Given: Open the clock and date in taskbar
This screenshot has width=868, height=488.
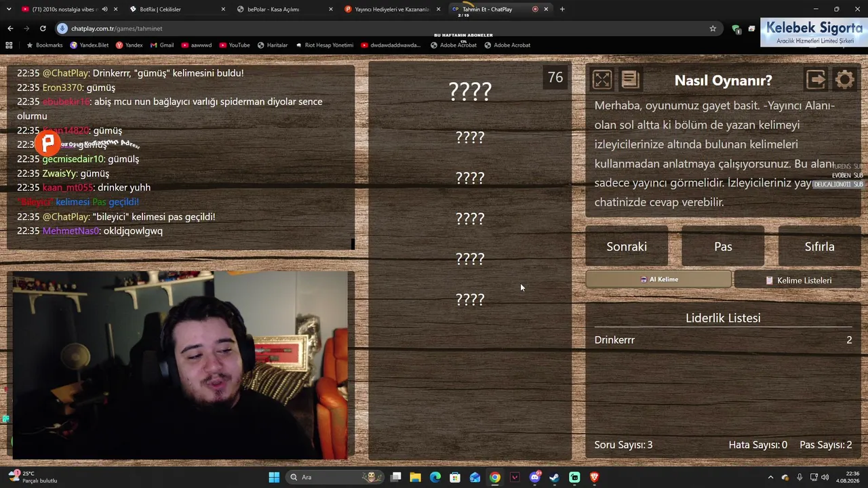Looking at the screenshot, I should [848, 477].
